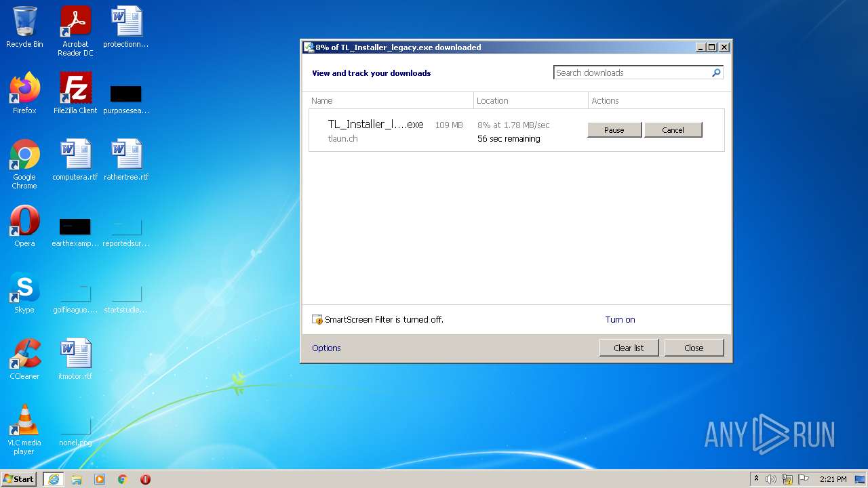The height and width of the screenshot is (488, 868).
Task: Launch Google Chrome desktop shortcut
Action: pyautogui.click(x=24, y=164)
